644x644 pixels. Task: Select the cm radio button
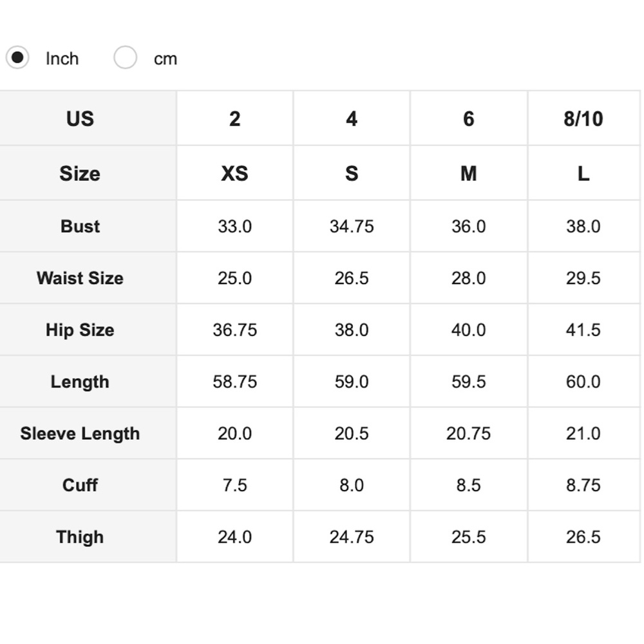coord(125,58)
